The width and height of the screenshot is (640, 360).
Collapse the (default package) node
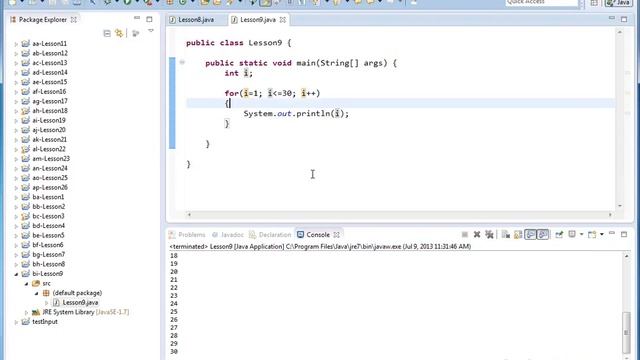coord(36,293)
